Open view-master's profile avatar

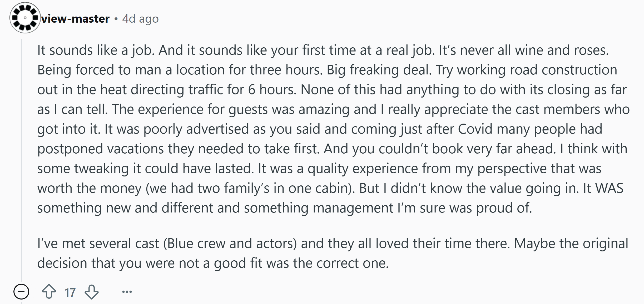click(25, 18)
